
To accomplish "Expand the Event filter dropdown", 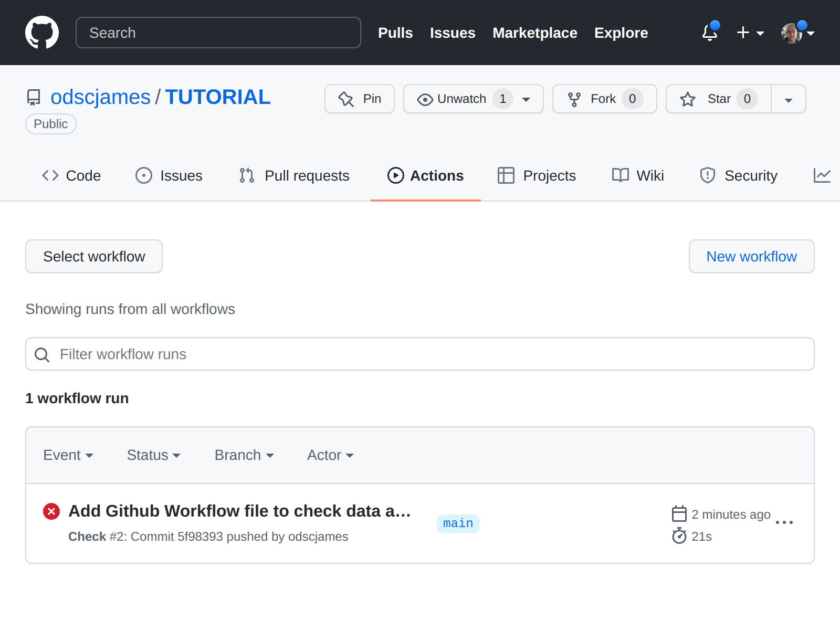I will pos(68,455).
